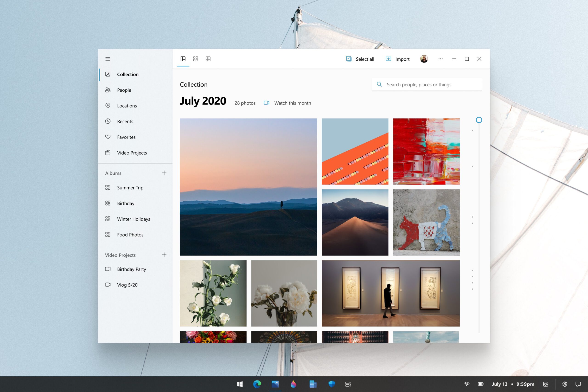Switch to the small grid view
The image size is (588, 392).
tap(208, 59)
